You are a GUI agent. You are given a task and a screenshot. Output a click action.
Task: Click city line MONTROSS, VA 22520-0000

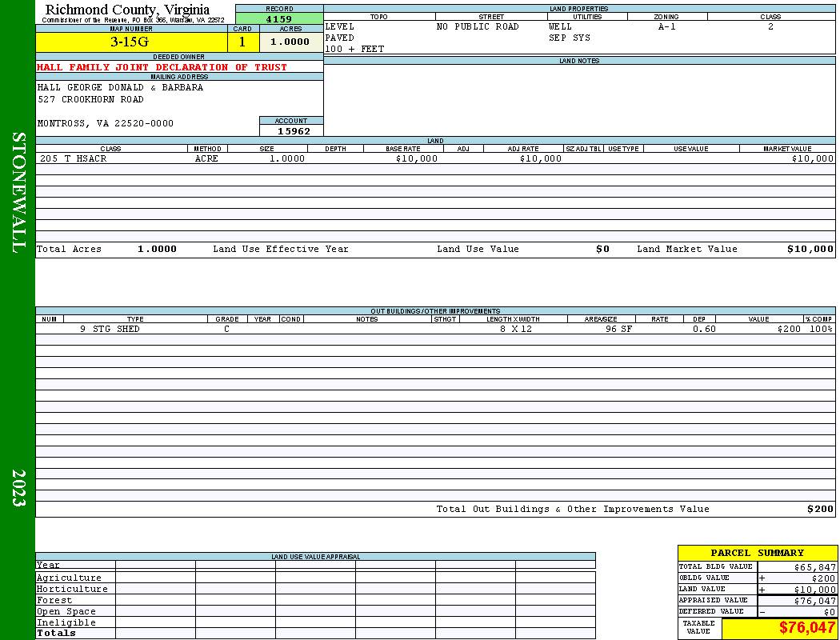[106, 124]
